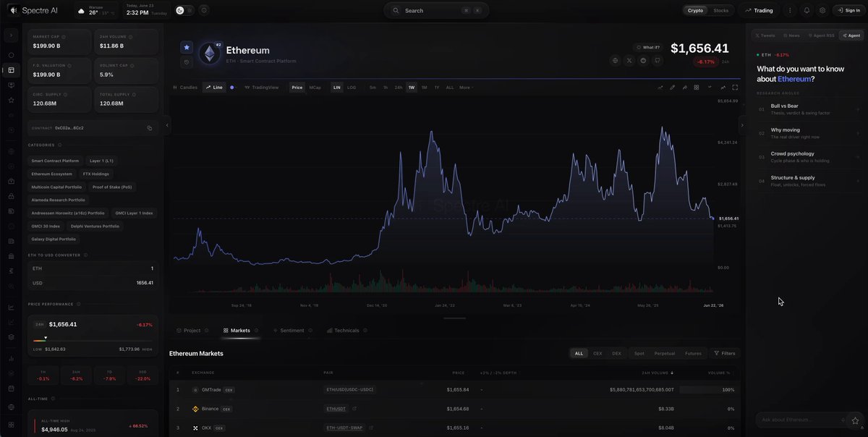The width and height of the screenshot is (868, 437).
Task: Open Ethereum X (Twitter) social icon
Action: click(629, 61)
